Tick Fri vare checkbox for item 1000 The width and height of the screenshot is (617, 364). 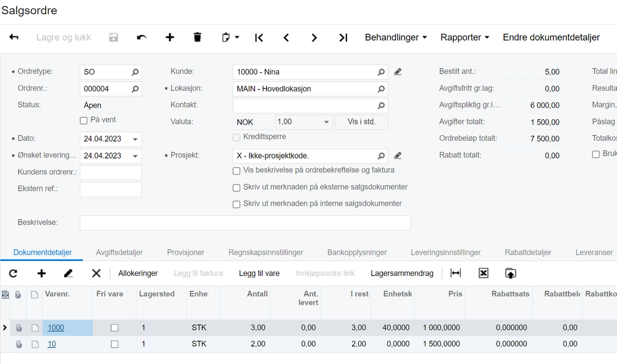coord(114,328)
